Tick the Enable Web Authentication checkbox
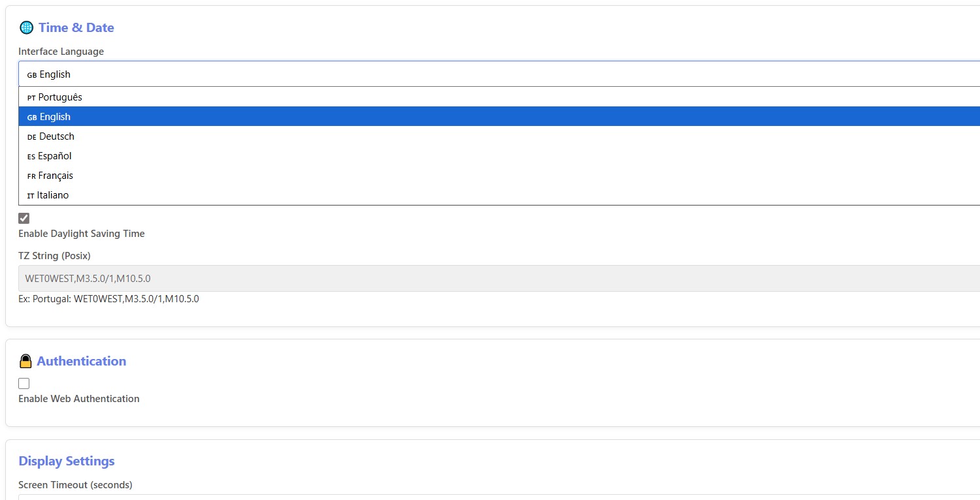The image size is (980, 500). [24, 383]
